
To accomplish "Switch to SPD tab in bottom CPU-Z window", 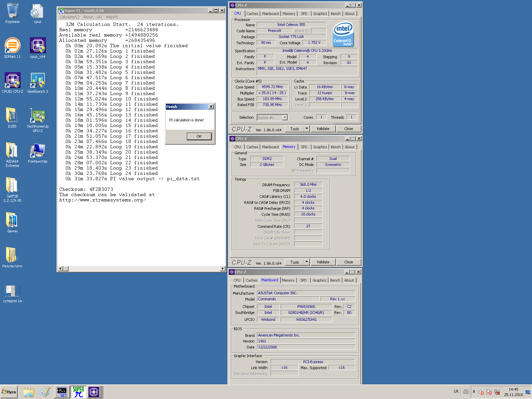I will pyautogui.click(x=304, y=280).
